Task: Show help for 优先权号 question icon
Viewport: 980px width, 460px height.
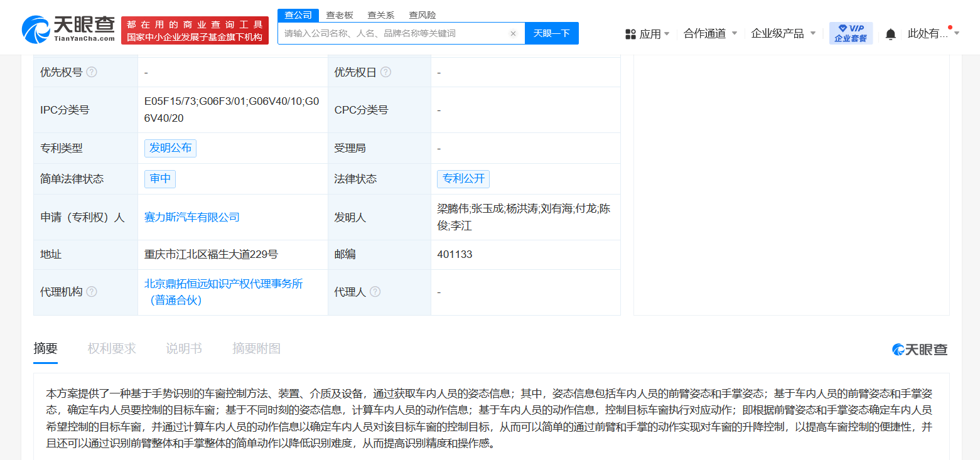Action: [92, 72]
